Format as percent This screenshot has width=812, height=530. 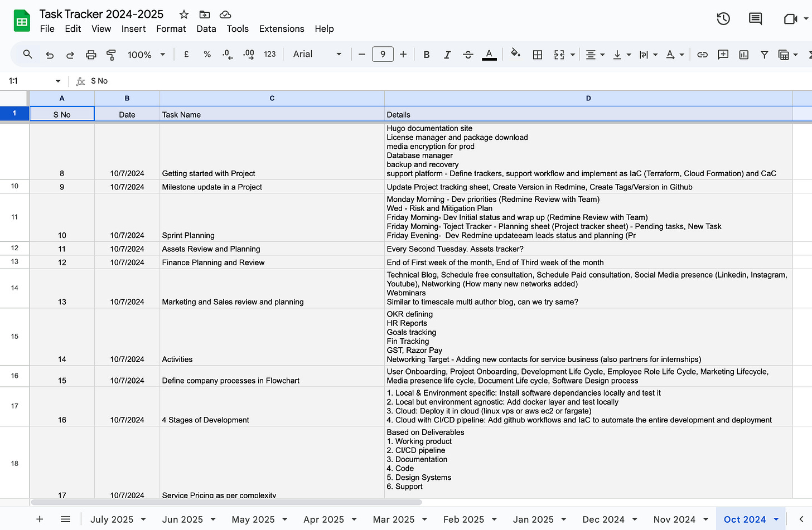tap(207, 54)
